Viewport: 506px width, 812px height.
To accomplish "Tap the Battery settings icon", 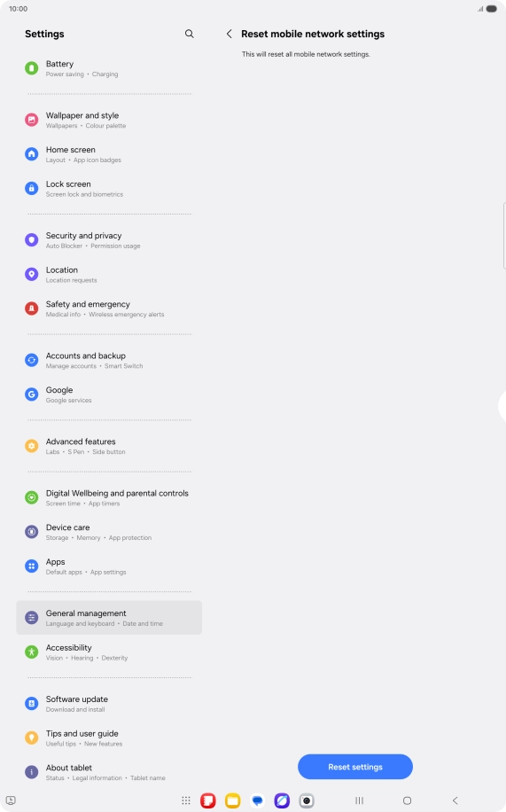I will [x=32, y=68].
